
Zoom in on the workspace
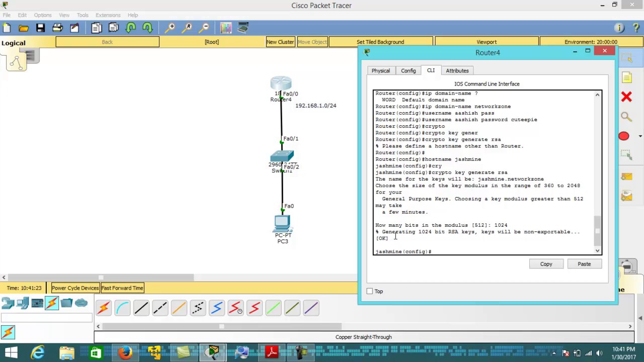pos(171,28)
